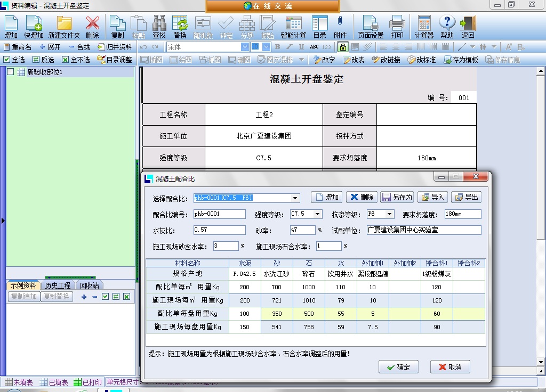546x392 pixels.
Task: Click the 替换 (Replace) toolbar icon
Action: coord(180,27)
